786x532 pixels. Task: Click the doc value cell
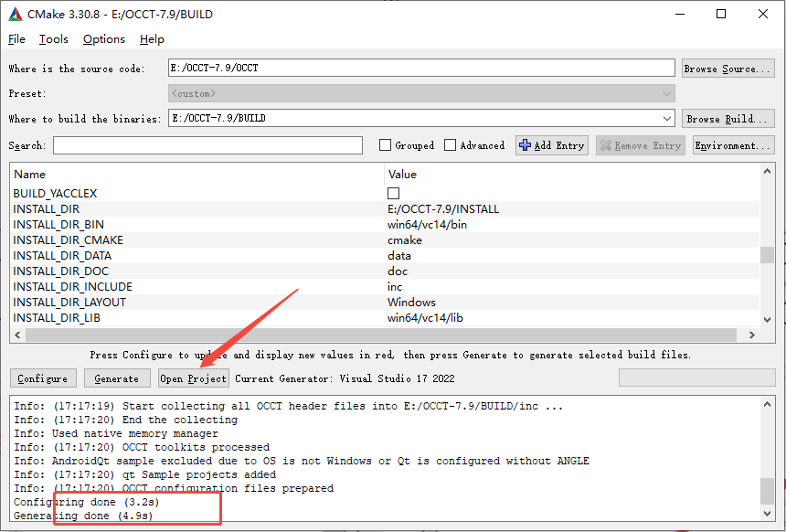point(398,271)
